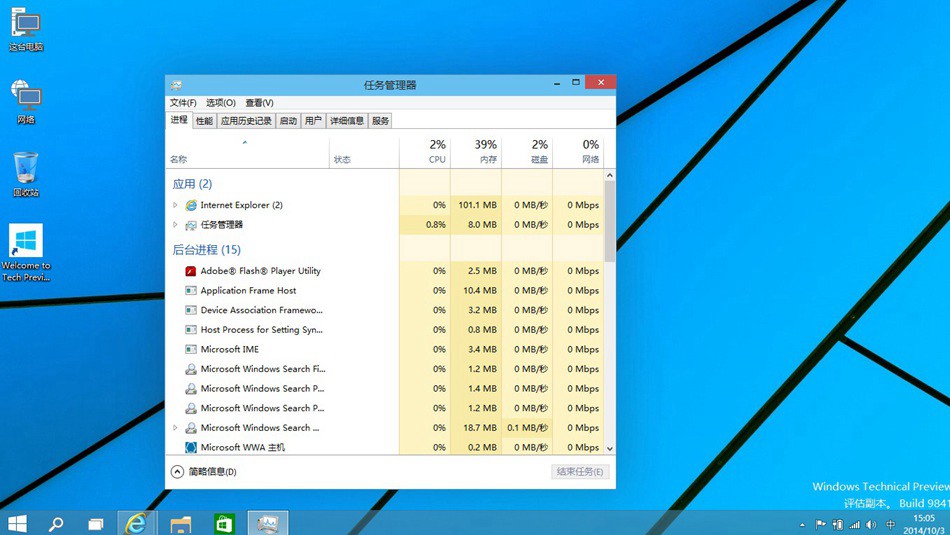Launch the Windows Store taskbar icon
This screenshot has height=535, width=950.
point(224,523)
